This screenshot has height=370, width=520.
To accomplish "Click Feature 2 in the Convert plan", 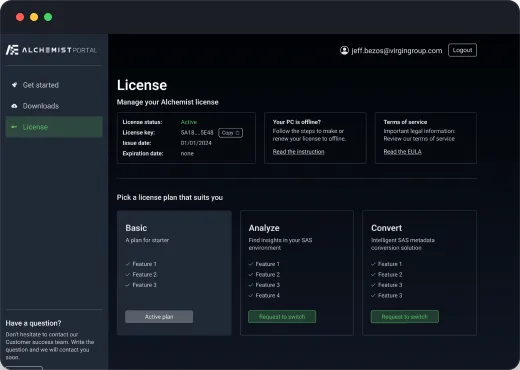I will point(390,275).
